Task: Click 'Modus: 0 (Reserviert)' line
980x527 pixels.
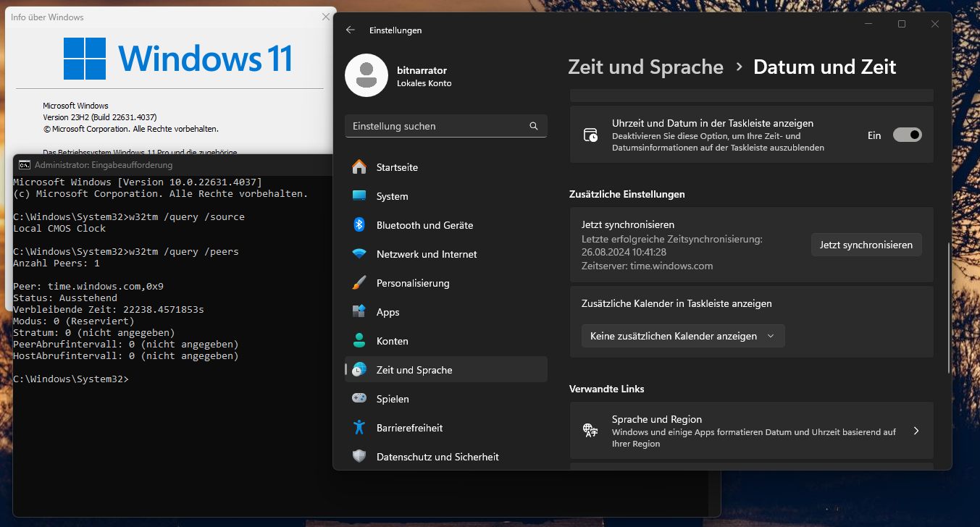Action: click(74, 321)
